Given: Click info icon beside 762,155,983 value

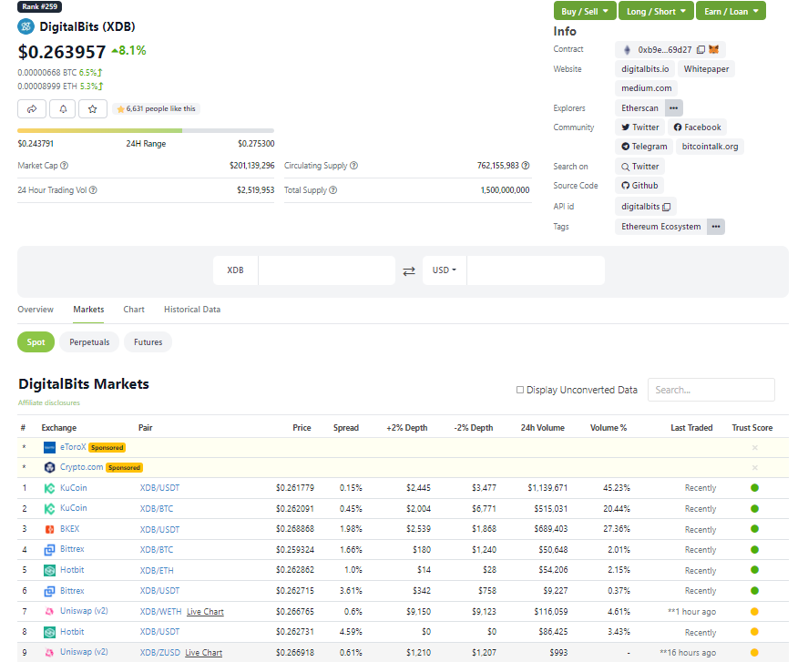Looking at the screenshot, I should (x=525, y=166).
